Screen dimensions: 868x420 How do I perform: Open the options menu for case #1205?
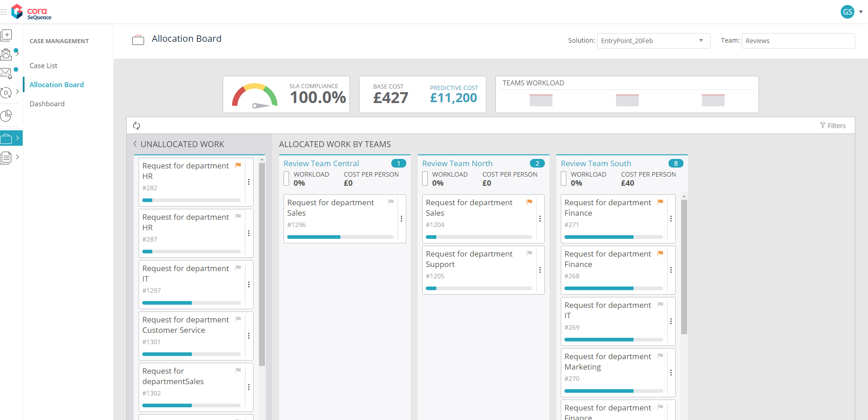540,270
